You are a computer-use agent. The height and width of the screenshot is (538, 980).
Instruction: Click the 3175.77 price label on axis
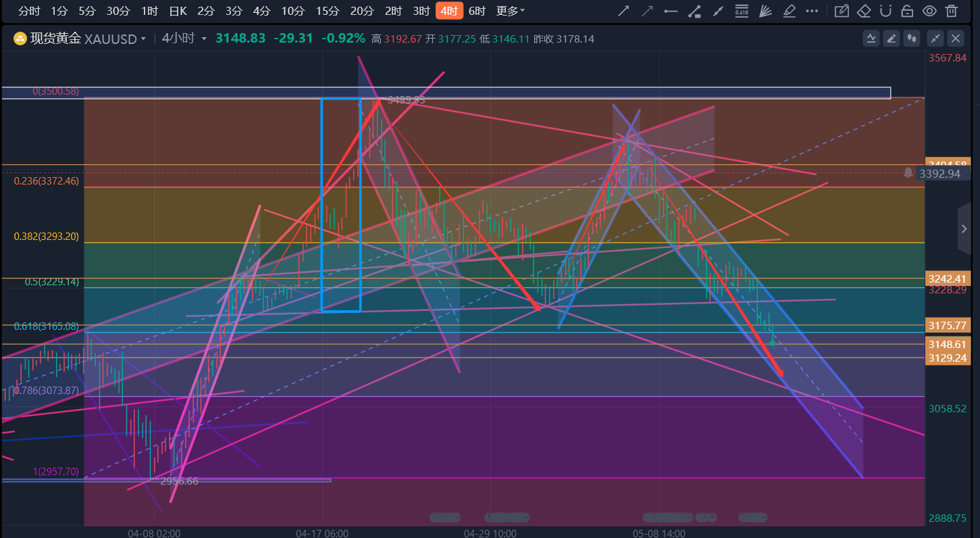click(948, 325)
